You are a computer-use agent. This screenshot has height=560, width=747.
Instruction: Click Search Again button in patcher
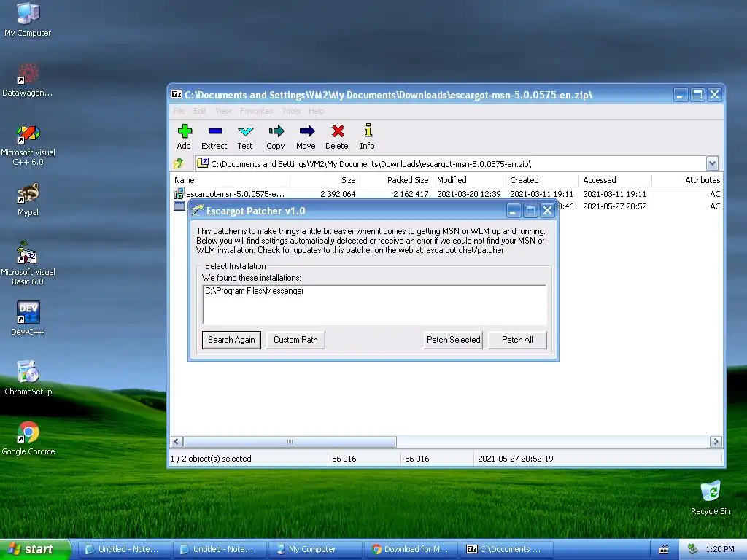click(231, 340)
